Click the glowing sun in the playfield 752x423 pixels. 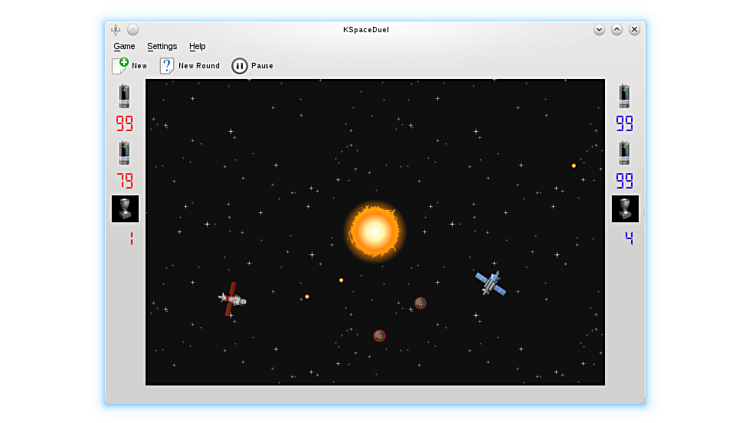point(374,231)
